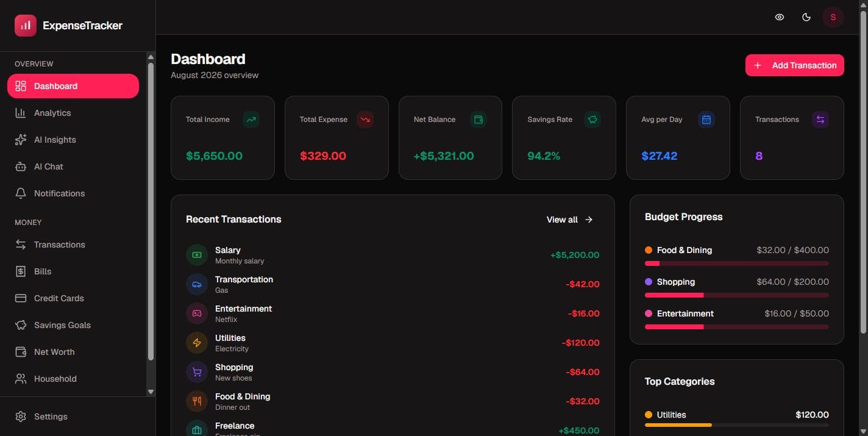
Task: Click the Top Categories heading
Action: click(680, 382)
